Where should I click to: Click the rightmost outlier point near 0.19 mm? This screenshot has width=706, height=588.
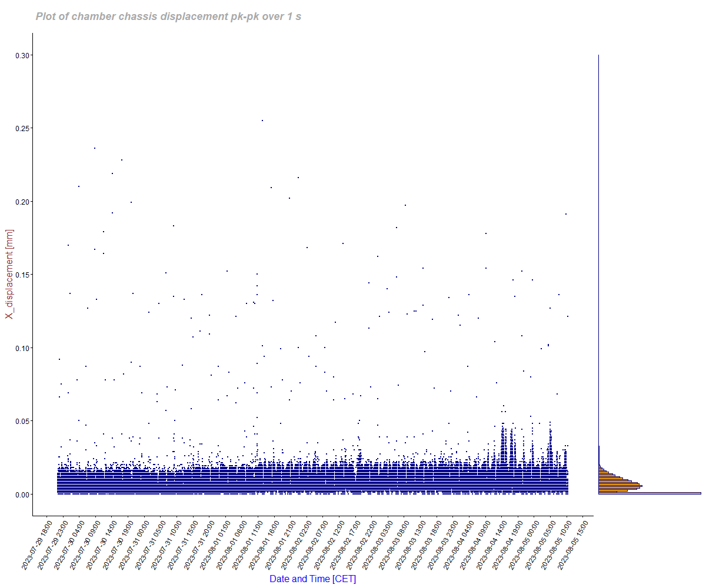pos(566,214)
